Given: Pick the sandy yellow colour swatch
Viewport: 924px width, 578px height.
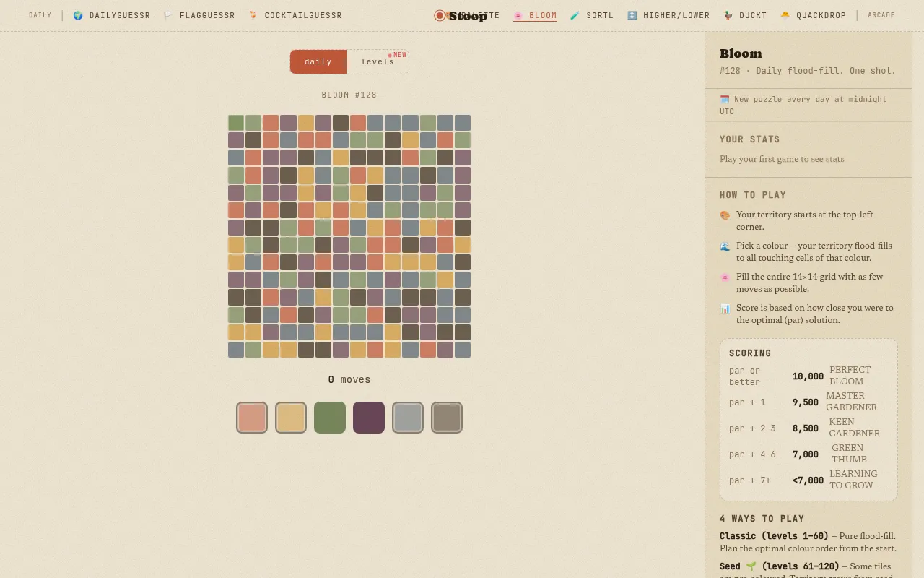Looking at the screenshot, I should point(291,418).
